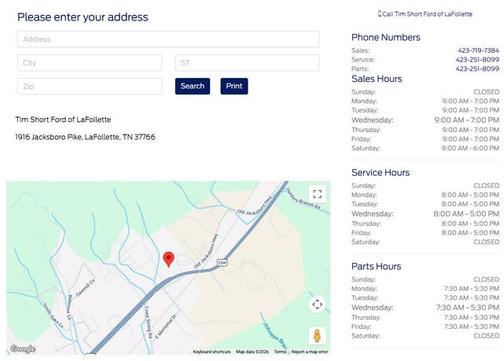Click the Tim Short Ford of LaFollette name
The height and width of the screenshot is (361, 504).
pyautogui.click(x=63, y=120)
